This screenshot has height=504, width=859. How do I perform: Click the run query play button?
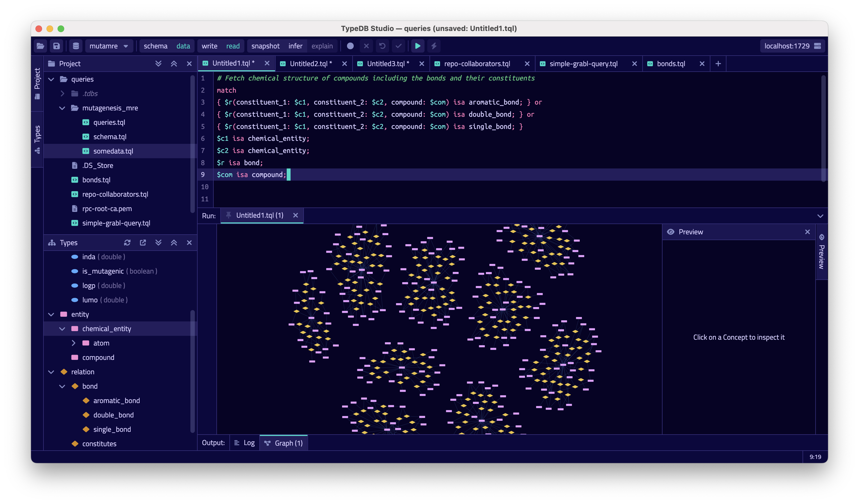pyautogui.click(x=417, y=46)
